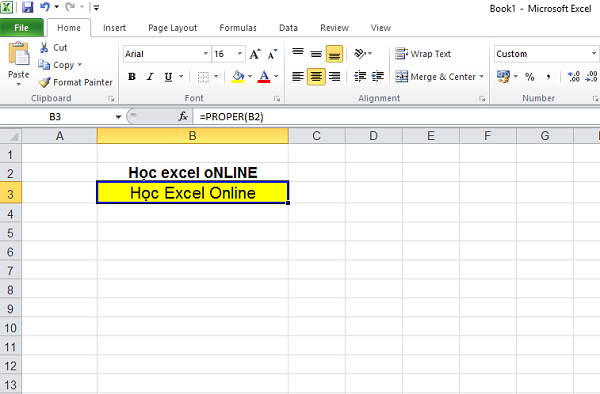Toggle Bold formatting
Screen dimensions: 600x394
132,77
